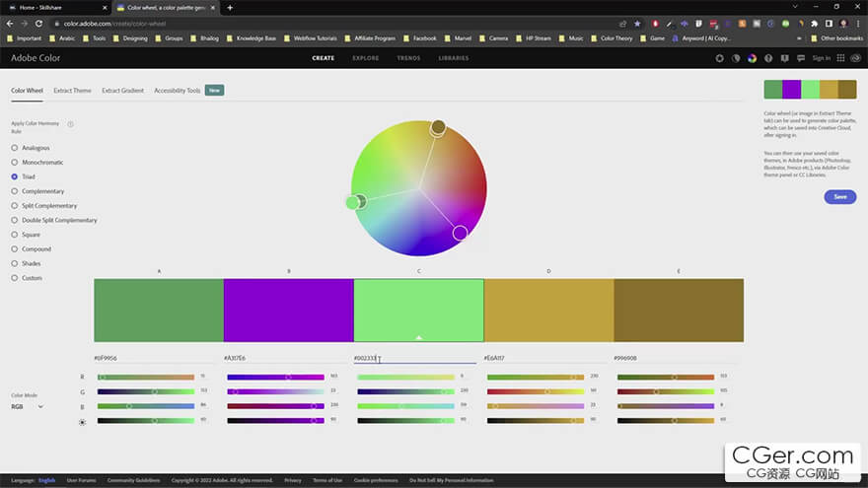Open the Webflow Tutorials bookmarks folder
The width and height of the screenshot is (868, 488).
(x=310, y=38)
